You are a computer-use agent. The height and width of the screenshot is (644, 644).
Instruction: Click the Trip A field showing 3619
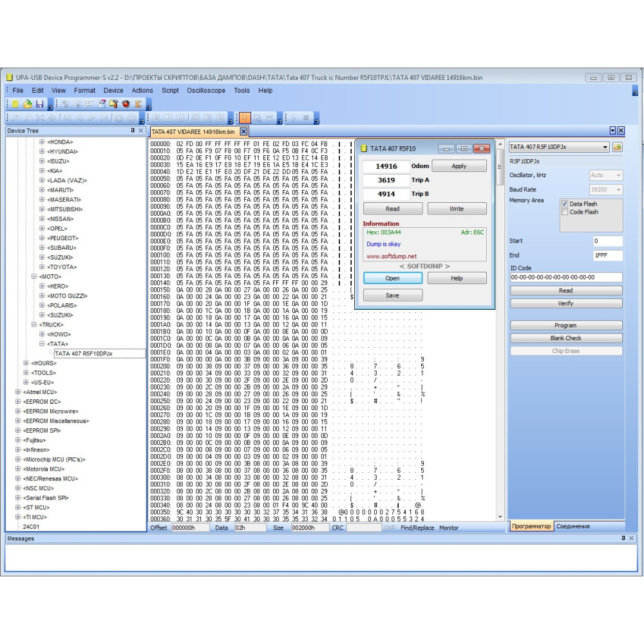coord(386,180)
